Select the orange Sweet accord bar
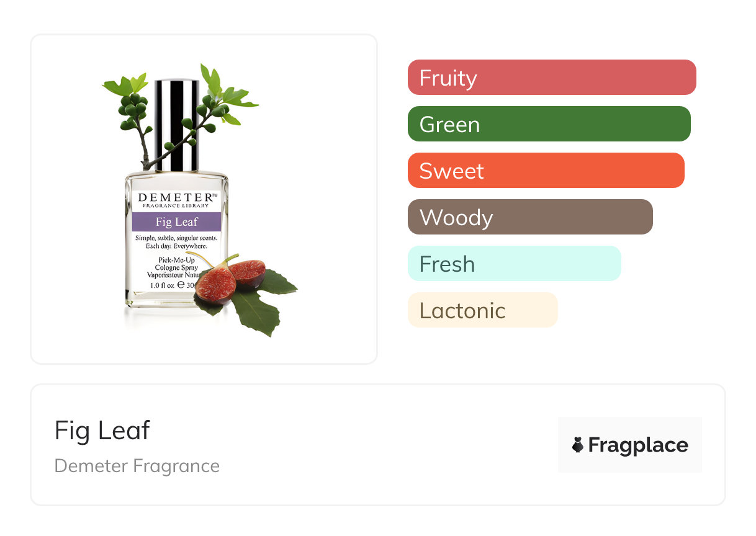Image resolution: width=756 pixels, height=536 pixels. point(546,171)
